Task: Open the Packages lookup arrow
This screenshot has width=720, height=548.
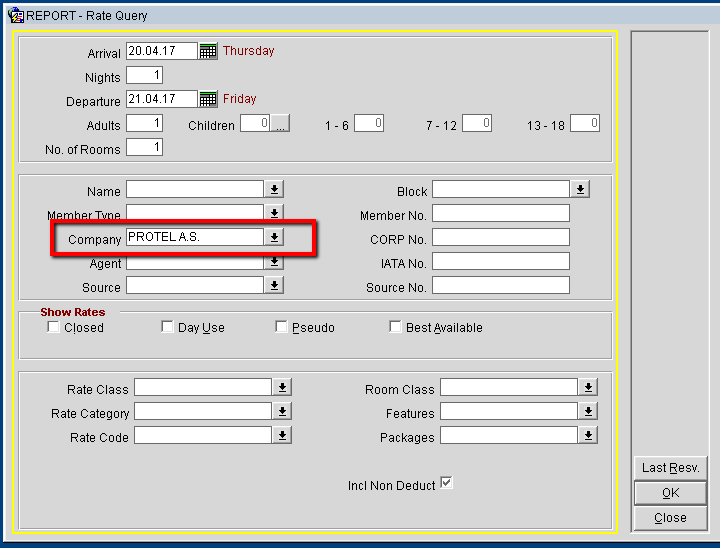Action: coord(588,435)
